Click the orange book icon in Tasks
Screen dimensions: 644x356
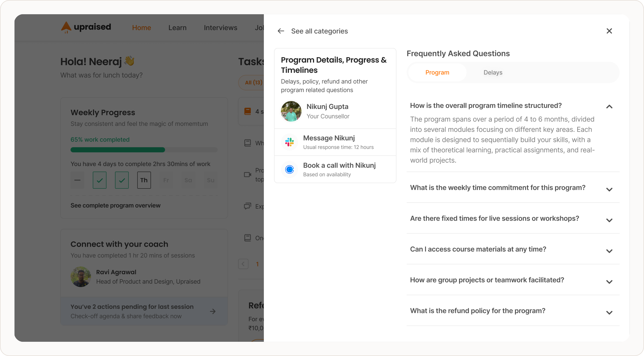click(248, 111)
